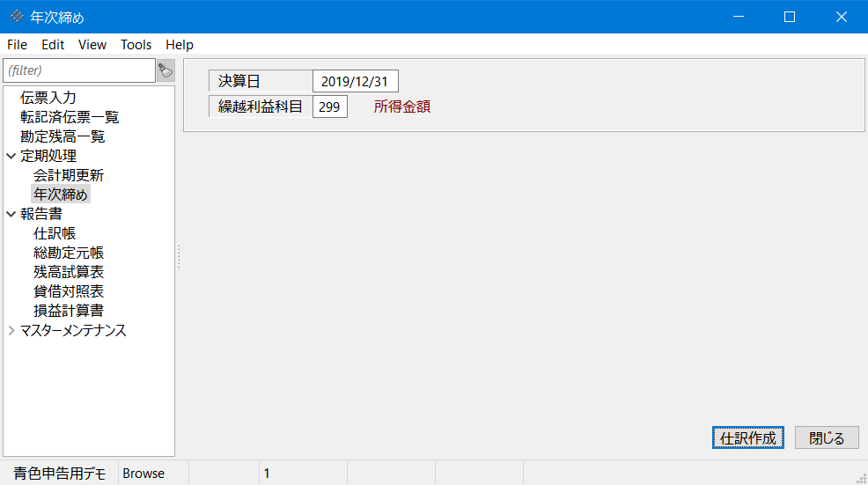
Task: Select 会計期更新 under 定期処理
Action: click(x=69, y=175)
